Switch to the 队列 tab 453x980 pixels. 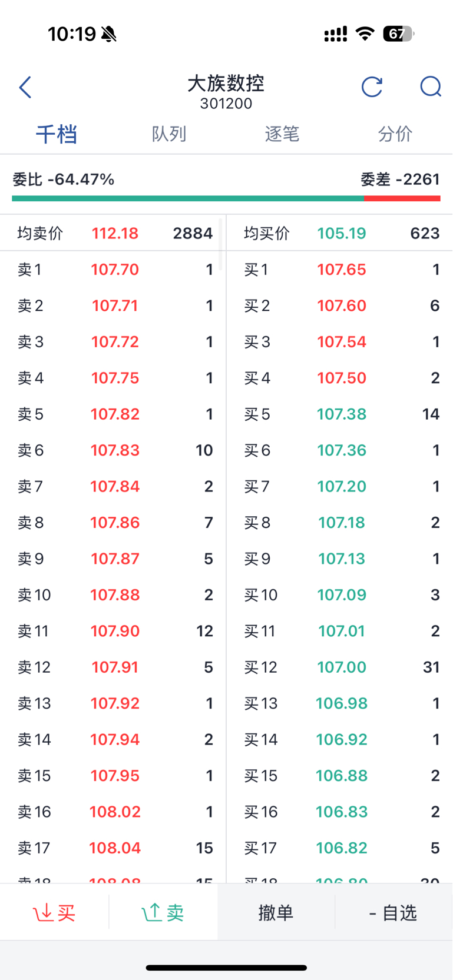click(x=169, y=134)
